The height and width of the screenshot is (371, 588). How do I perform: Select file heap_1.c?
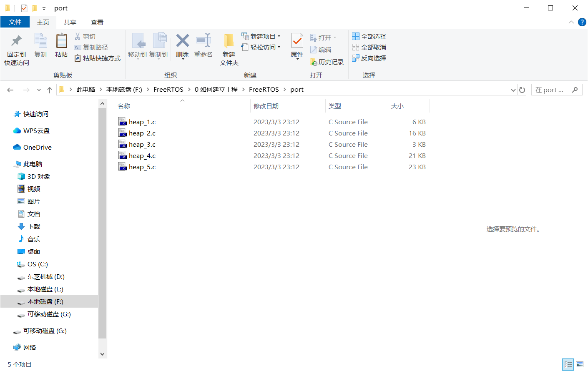pos(142,122)
